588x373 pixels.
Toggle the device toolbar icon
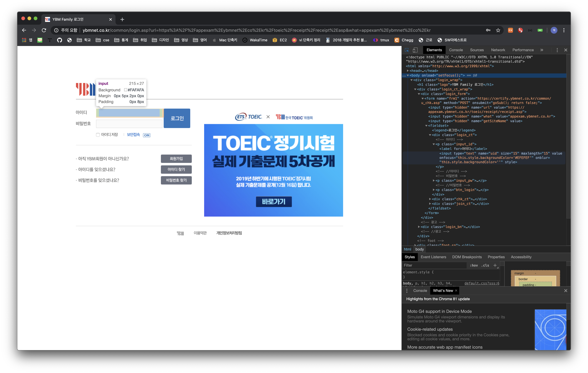pyautogui.click(x=415, y=50)
